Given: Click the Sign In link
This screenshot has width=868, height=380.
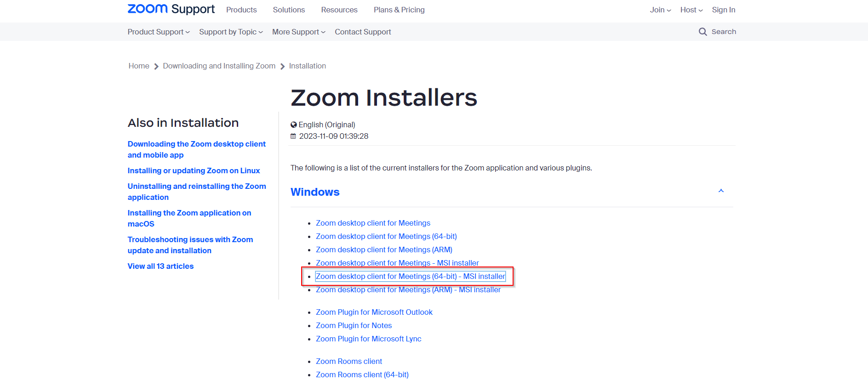Looking at the screenshot, I should click(x=724, y=10).
